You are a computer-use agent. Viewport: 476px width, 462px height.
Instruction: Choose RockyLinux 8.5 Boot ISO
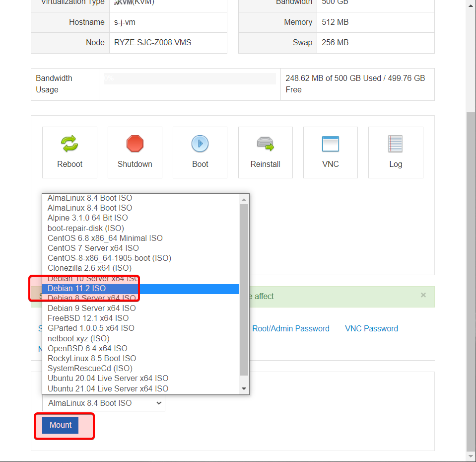[x=91, y=358]
